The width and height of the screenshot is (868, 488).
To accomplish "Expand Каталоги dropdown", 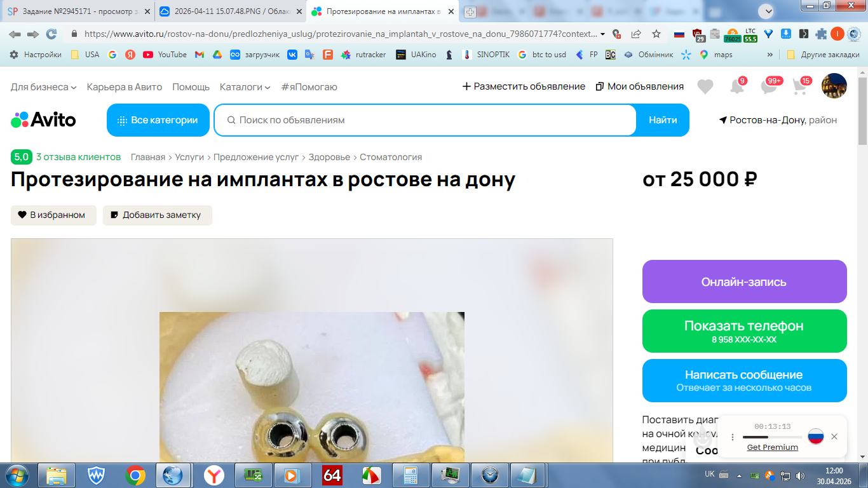I will point(245,86).
